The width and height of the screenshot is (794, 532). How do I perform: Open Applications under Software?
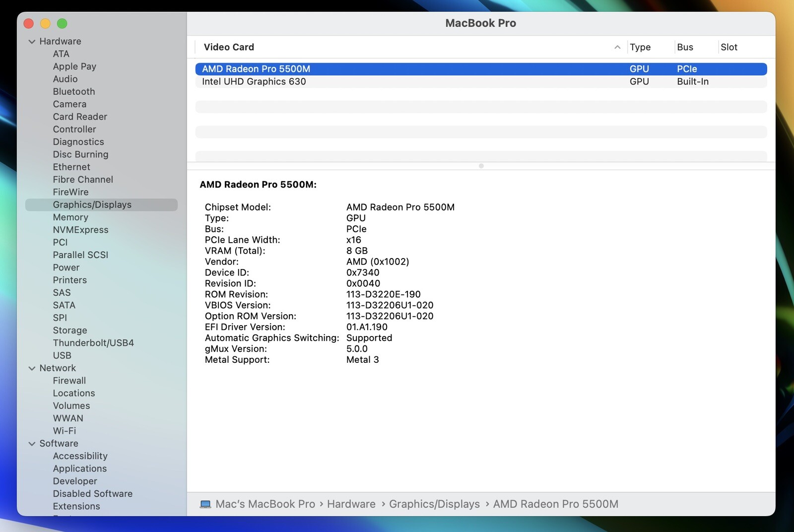pos(80,468)
